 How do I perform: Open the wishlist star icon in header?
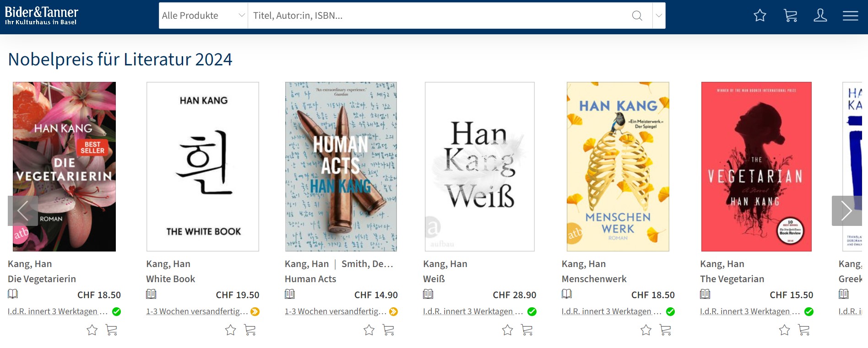click(x=760, y=16)
